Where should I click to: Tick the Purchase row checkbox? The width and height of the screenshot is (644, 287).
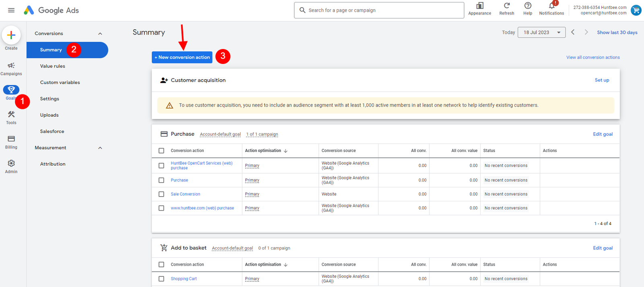(x=161, y=180)
